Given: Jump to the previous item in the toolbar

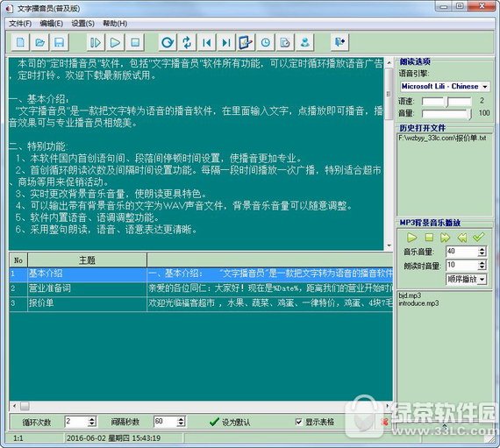Looking at the screenshot, I should point(207,42).
